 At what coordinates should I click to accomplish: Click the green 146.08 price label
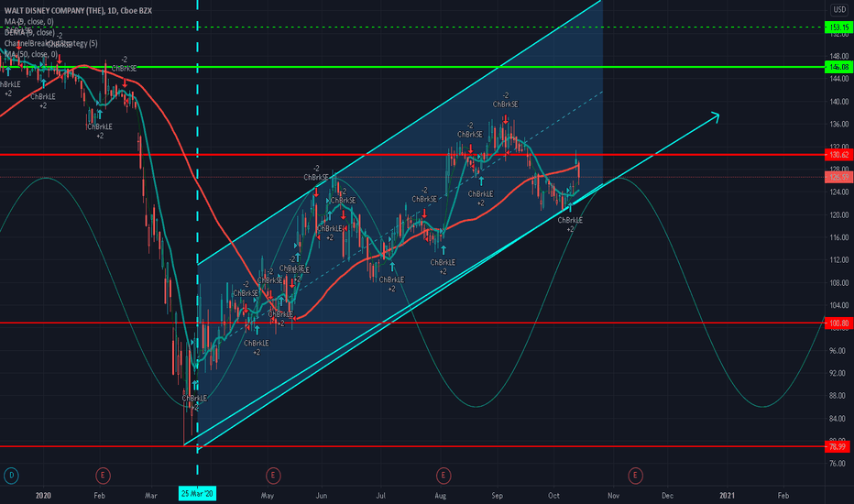tap(838, 67)
